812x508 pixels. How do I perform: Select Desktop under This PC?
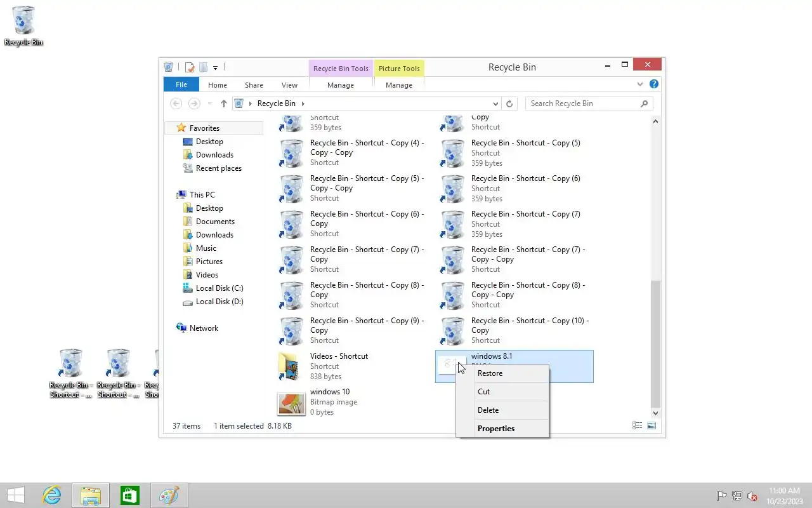pyautogui.click(x=209, y=208)
